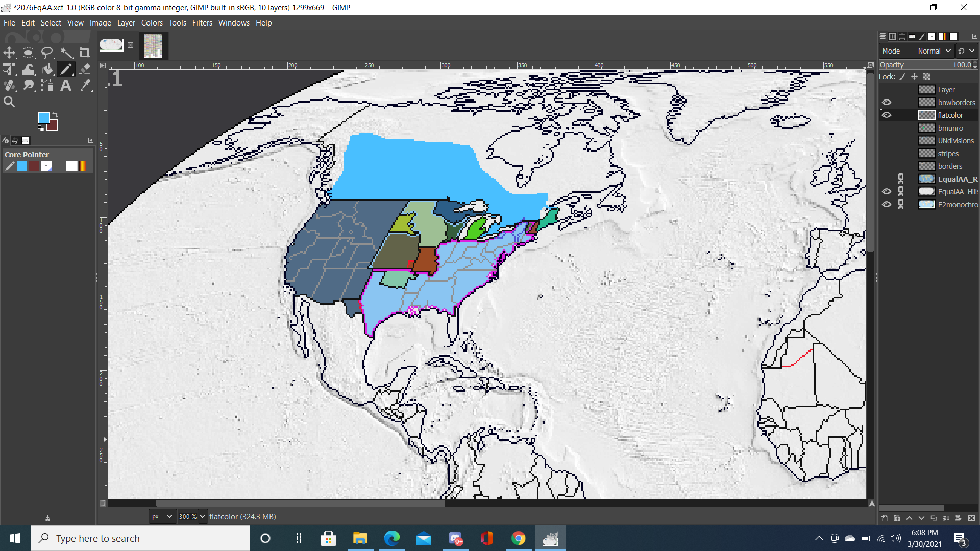The height and width of the screenshot is (551, 980).
Task: Hide the E2monochro layer
Action: 887,205
